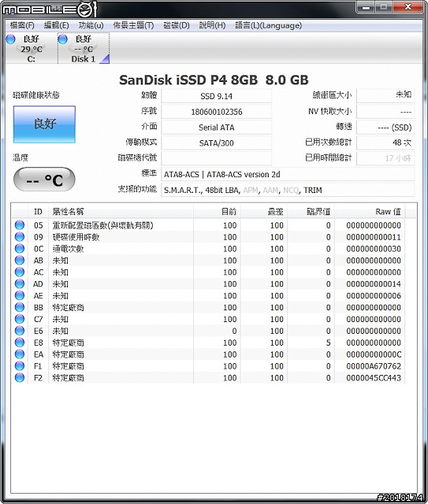Select the Disk 1 drive tab
Viewport: 428px width, 504px height.
coord(84,49)
